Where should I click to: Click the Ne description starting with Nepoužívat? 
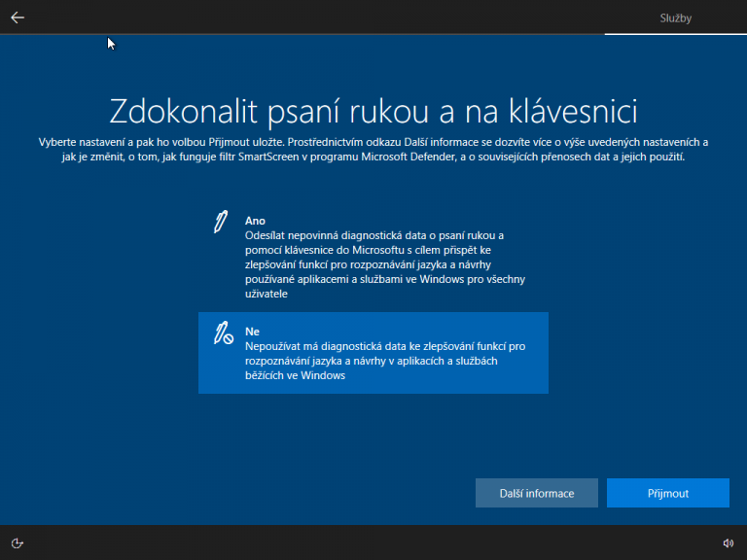point(385,361)
